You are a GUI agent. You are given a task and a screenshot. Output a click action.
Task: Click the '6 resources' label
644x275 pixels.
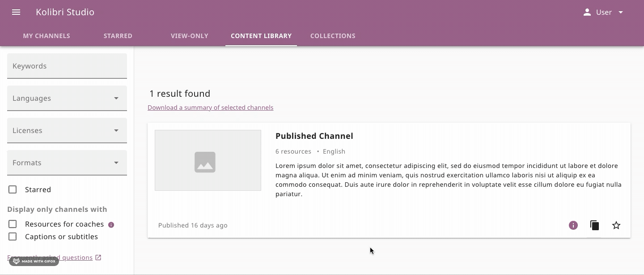[x=293, y=151]
